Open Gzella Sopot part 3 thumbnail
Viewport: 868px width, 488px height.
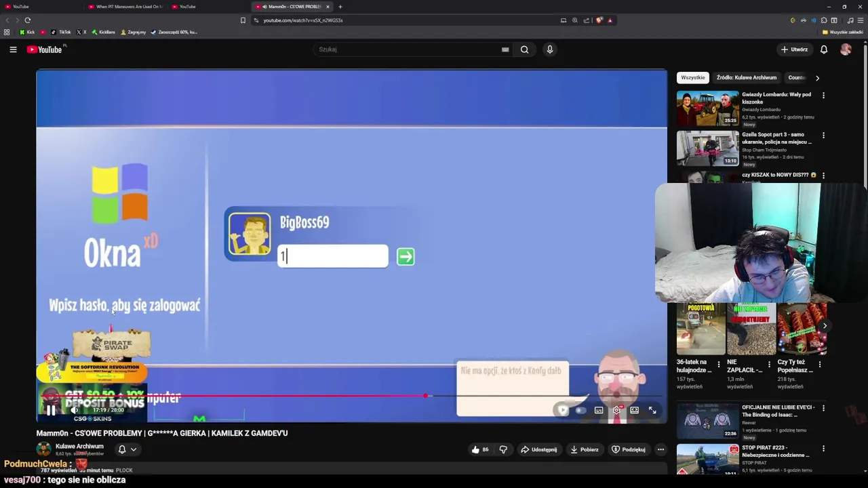(x=707, y=148)
